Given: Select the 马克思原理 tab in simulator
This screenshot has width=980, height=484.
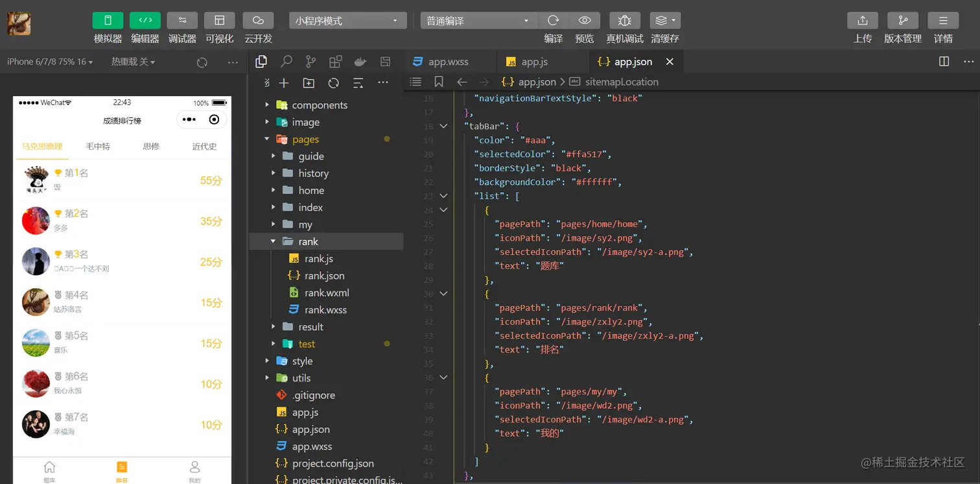Looking at the screenshot, I should pyautogui.click(x=42, y=146).
